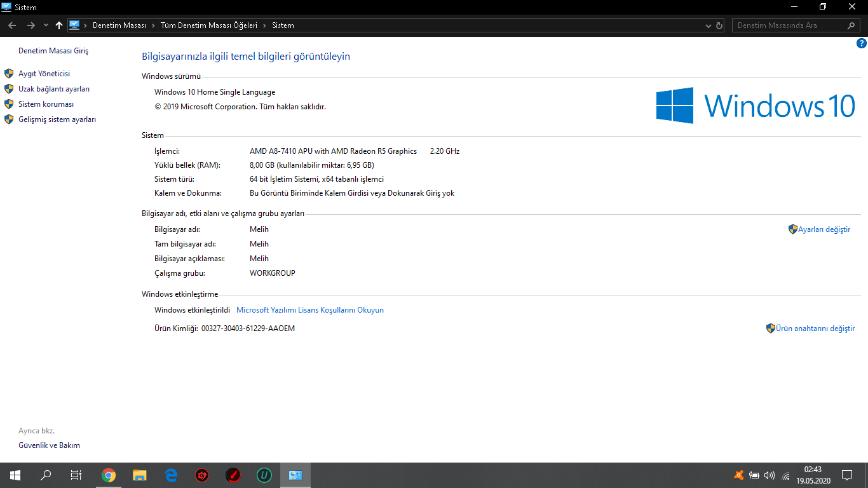Select Sistem in the breadcrumb
The width and height of the screenshot is (868, 488).
coord(283,25)
